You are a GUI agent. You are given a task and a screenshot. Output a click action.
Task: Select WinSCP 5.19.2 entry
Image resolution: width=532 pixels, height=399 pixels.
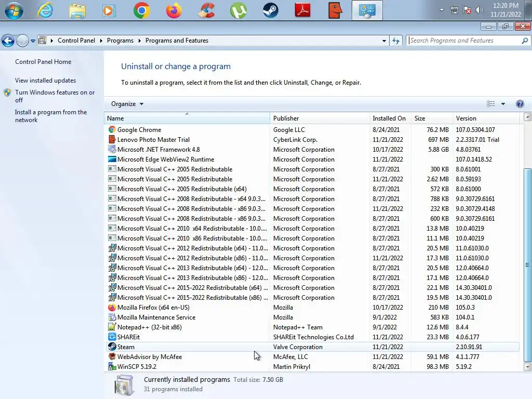point(312,366)
